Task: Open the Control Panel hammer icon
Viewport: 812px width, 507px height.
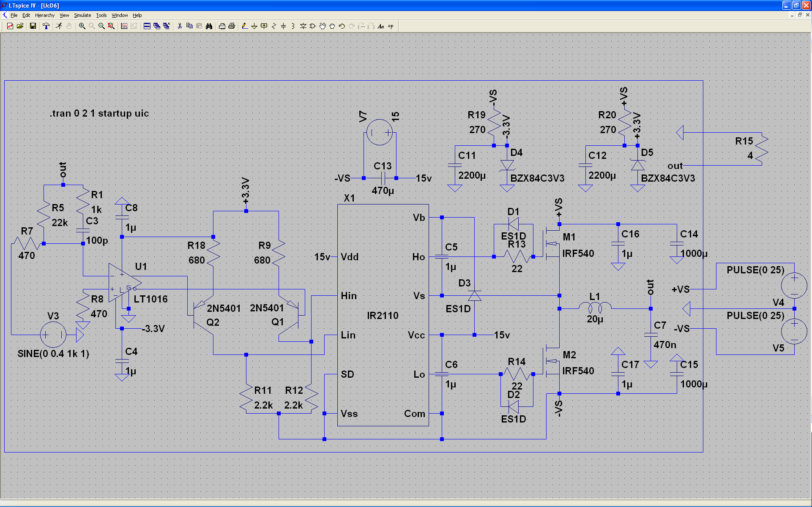Action: 46,26
